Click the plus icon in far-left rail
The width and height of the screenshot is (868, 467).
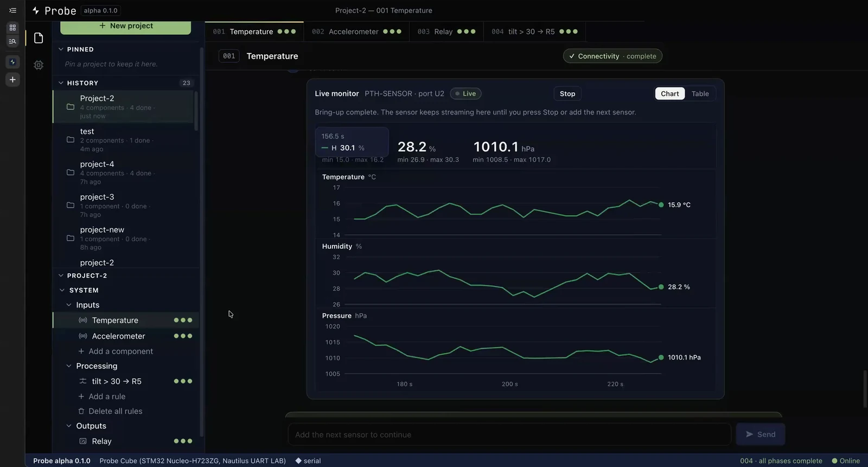point(12,80)
